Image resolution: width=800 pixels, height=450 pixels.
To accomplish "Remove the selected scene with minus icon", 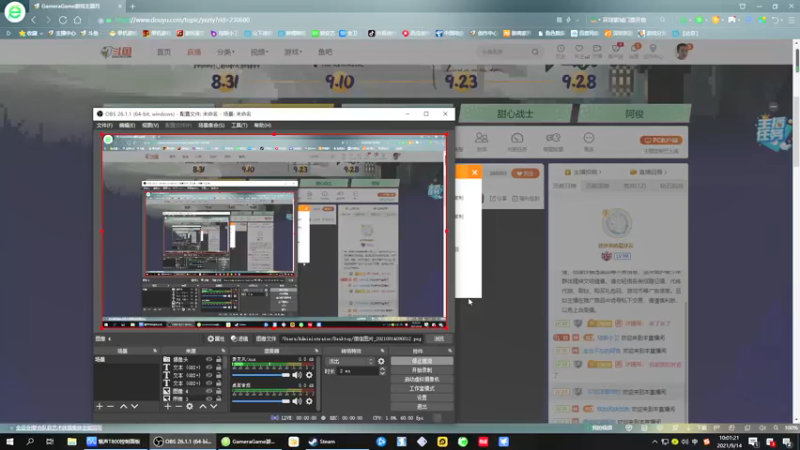I will pos(110,406).
